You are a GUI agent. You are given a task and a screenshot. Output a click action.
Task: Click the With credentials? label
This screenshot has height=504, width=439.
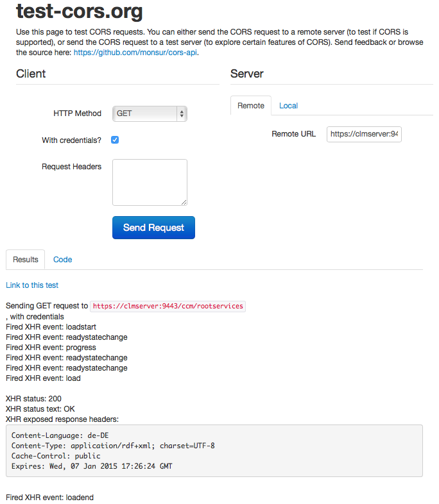(71, 140)
